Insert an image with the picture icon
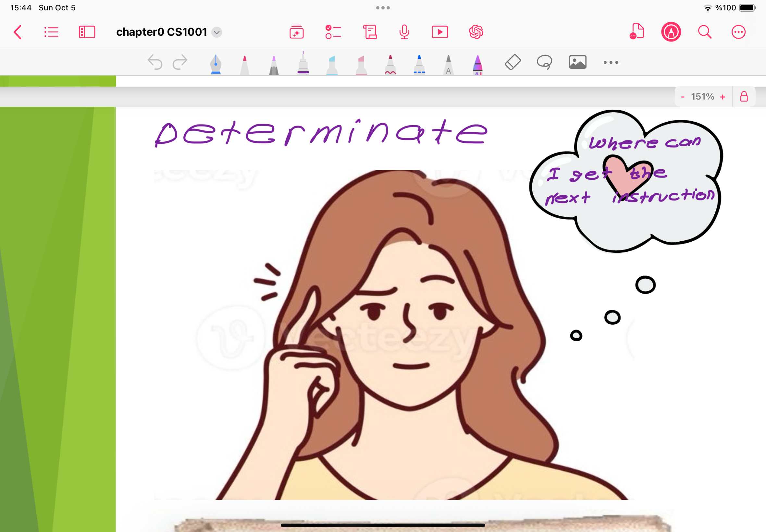This screenshot has height=532, width=766. coord(578,62)
